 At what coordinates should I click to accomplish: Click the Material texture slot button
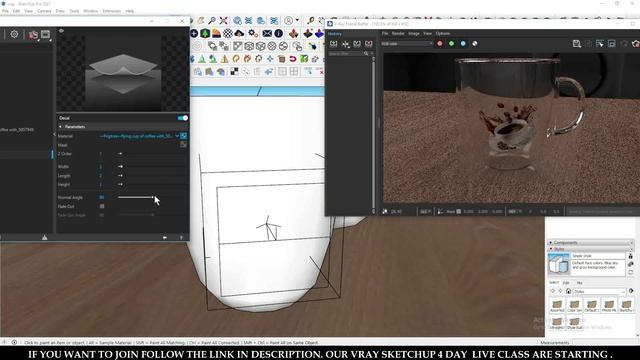click(x=184, y=136)
